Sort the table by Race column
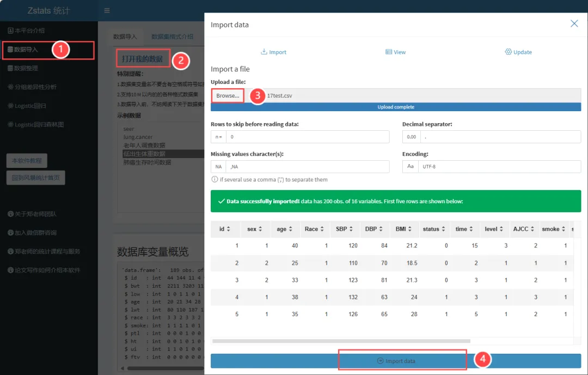The height and width of the screenshot is (375, 588). (314, 229)
